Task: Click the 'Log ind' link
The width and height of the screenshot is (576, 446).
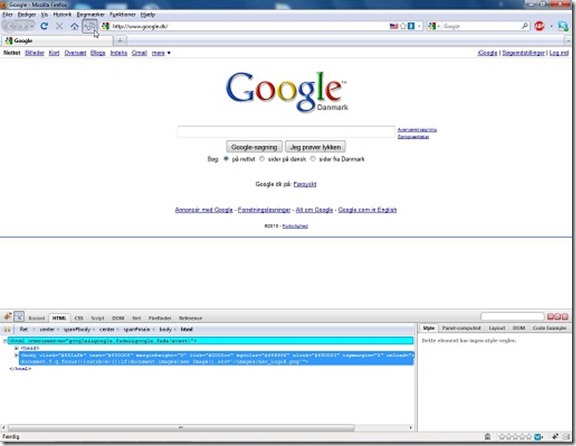Action: point(559,53)
